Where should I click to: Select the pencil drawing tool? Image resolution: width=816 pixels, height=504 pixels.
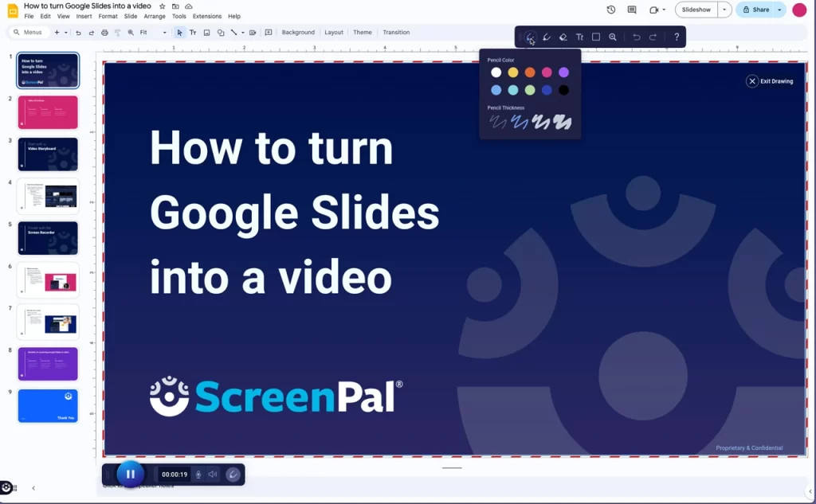[530, 37]
